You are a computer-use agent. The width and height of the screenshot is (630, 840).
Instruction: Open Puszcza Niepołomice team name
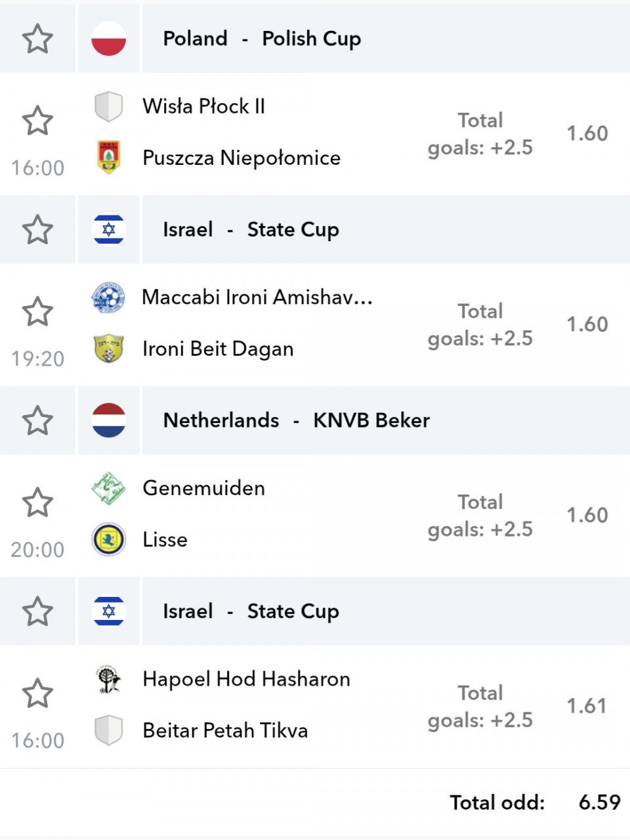point(241,158)
